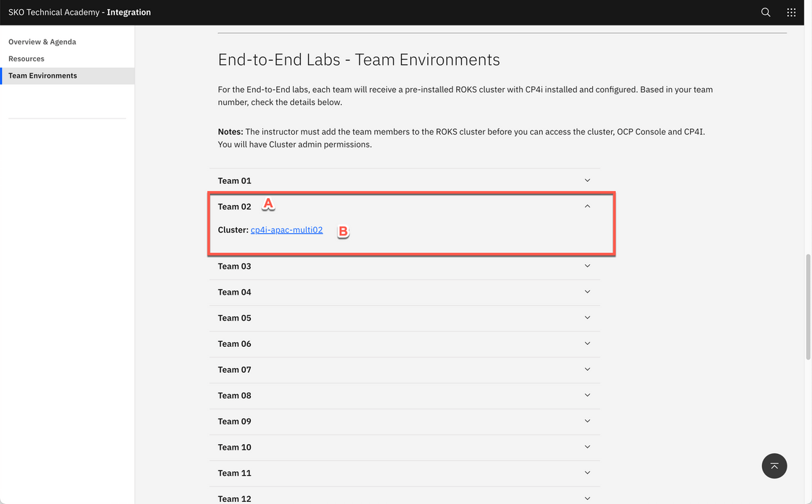Collapse the Team 02 accordion chevron
Viewport: 812px width, 504px height.
pyautogui.click(x=587, y=207)
